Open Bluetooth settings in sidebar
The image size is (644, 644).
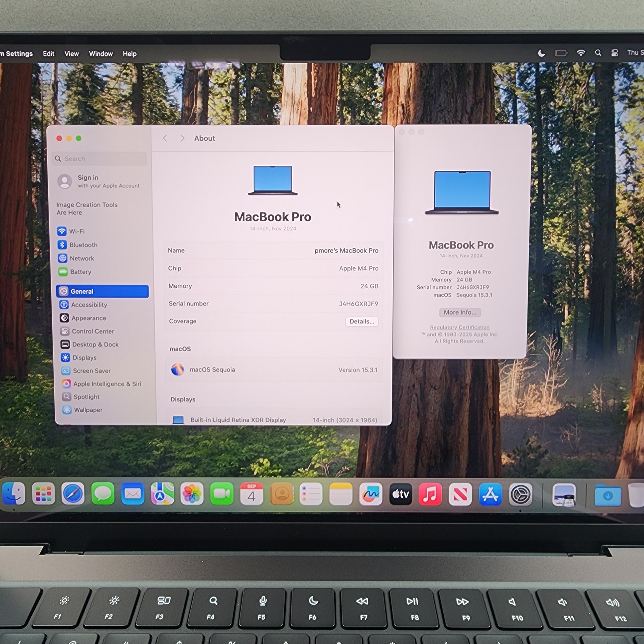tap(78, 245)
